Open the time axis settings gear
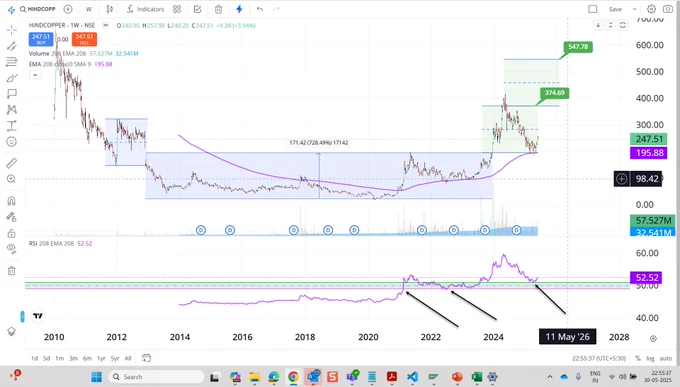This screenshot has height=387, width=680. 654,338
